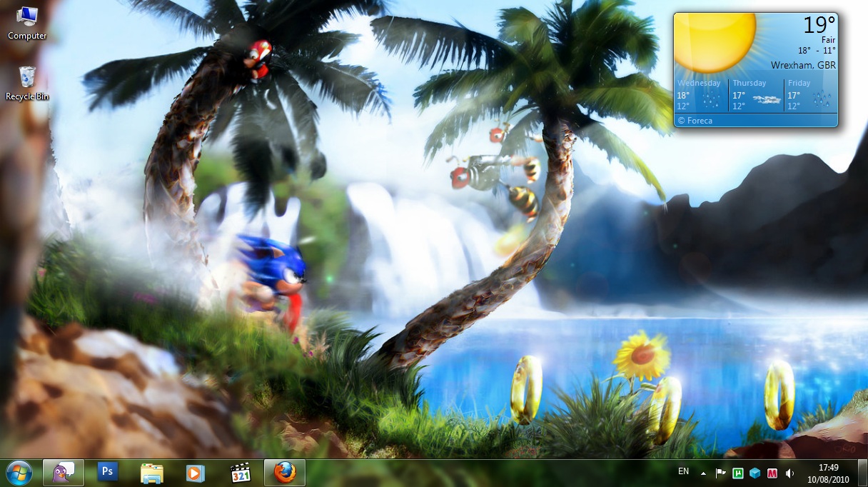
Task: Open Media Player Classic 321 icon
Action: tap(241, 473)
